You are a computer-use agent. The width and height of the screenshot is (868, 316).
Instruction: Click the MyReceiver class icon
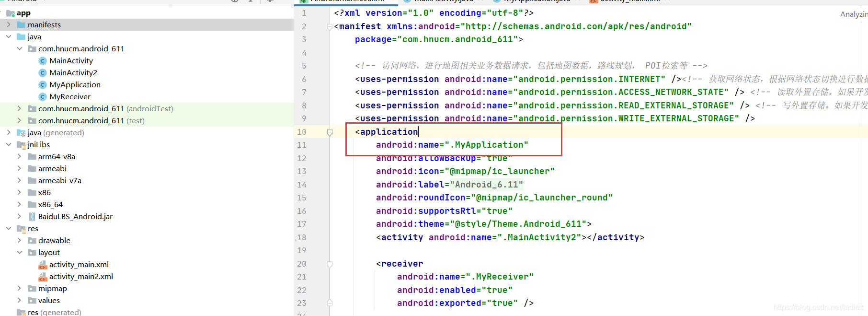[43, 96]
